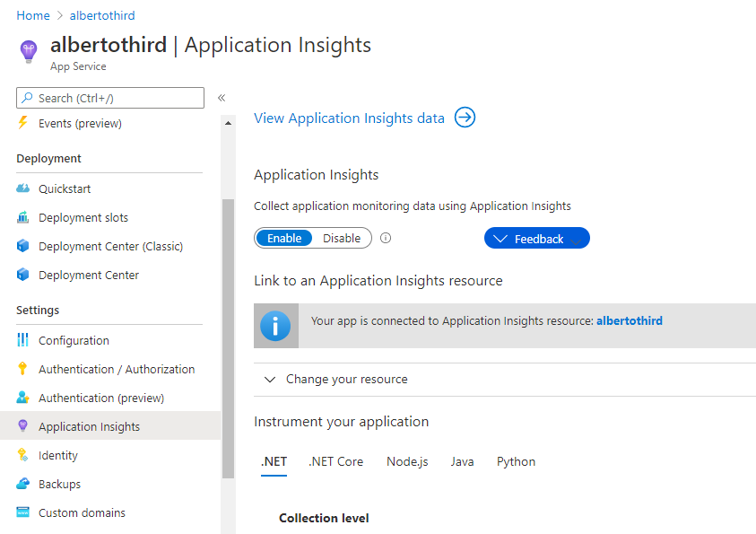Select the Node.js tab
The height and width of the screenshot is (534, 756).
click(407, 461)
